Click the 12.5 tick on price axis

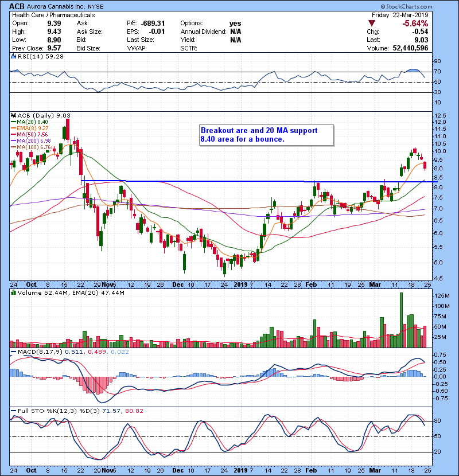[x=440, y=116]
